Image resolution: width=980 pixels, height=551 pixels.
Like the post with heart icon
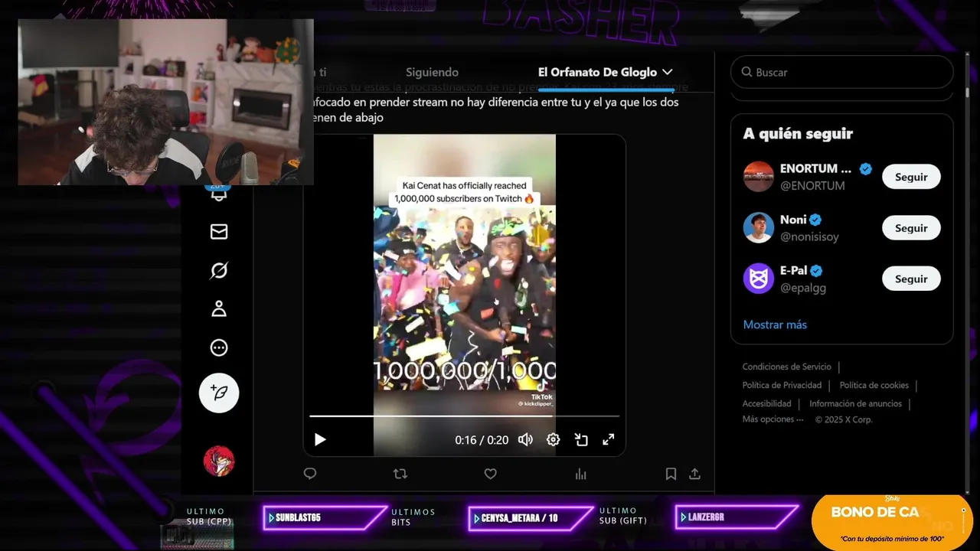pyautogui.click(x=491, y=474)
